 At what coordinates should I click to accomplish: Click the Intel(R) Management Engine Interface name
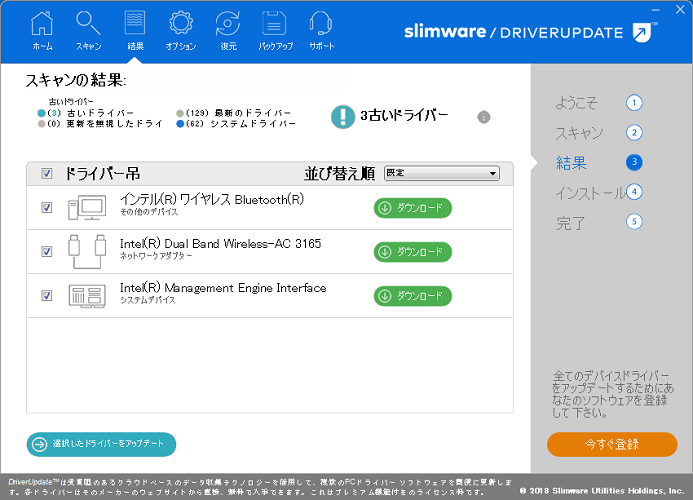(x=223, y=288)
